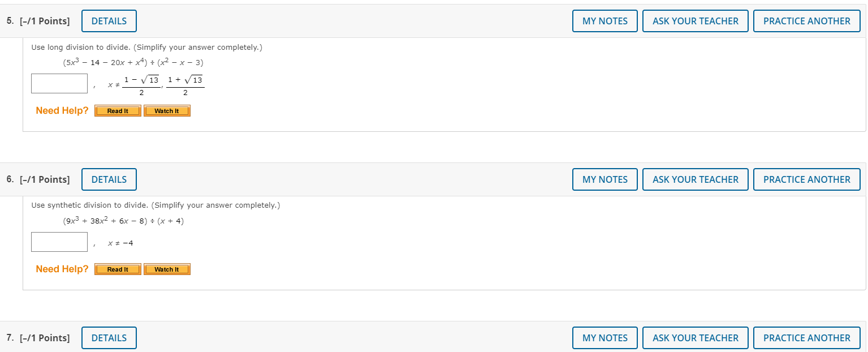The width and height of the screenshot is (868, 352).
Task: Click the question 6 points label
Action: pos(38,179)
